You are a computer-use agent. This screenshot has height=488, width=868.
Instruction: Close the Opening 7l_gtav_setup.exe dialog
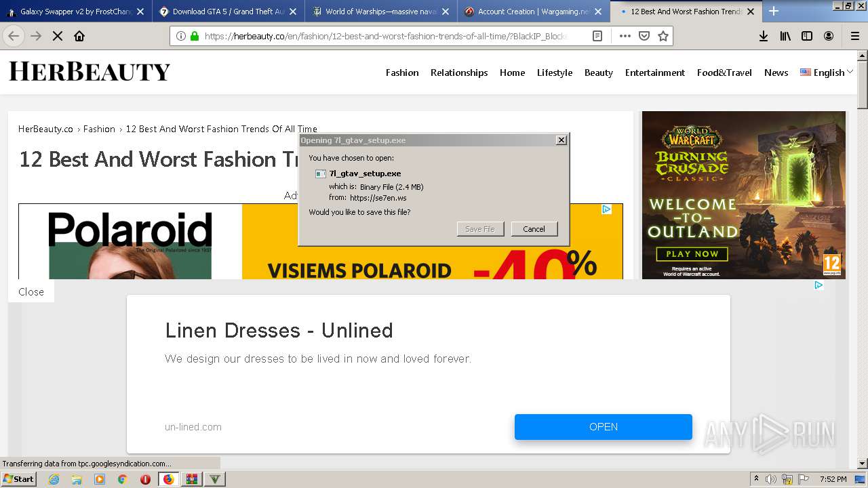click(x=561, y=140)
